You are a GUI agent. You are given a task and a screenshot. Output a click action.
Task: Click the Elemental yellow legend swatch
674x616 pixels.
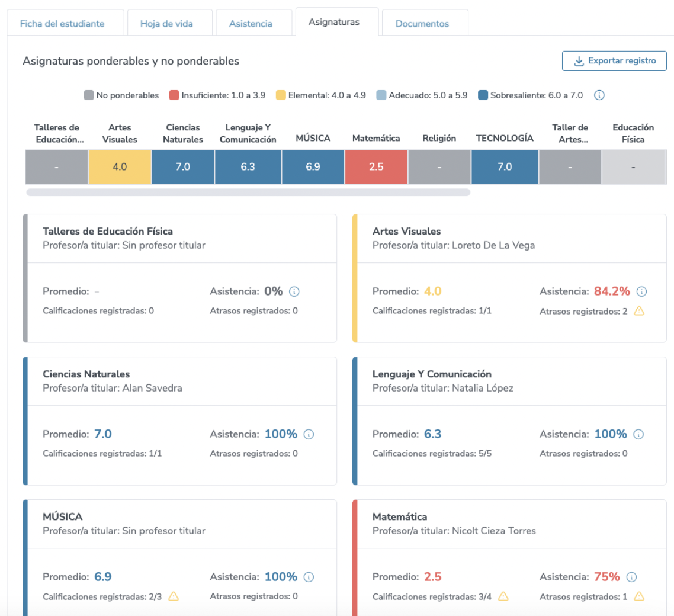(281, 95)
